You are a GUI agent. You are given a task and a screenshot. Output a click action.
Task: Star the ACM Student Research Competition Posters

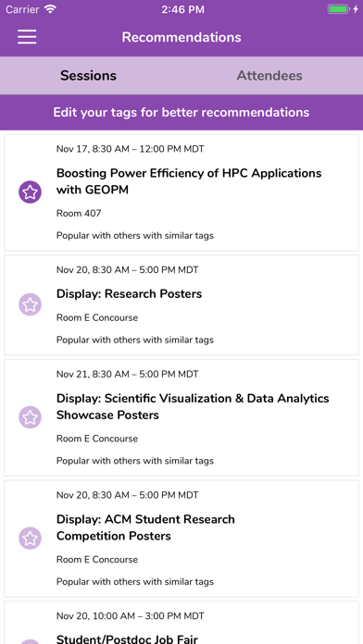(x=30, y=538)
